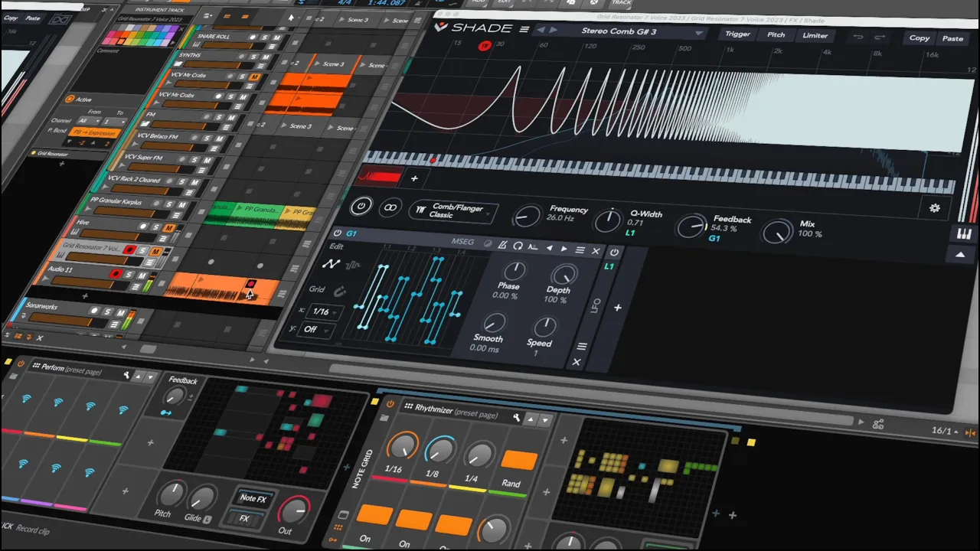980x551 pixels.
Task: Click the MSEG pencil edit icon
Action: click(x=502, y=245)
